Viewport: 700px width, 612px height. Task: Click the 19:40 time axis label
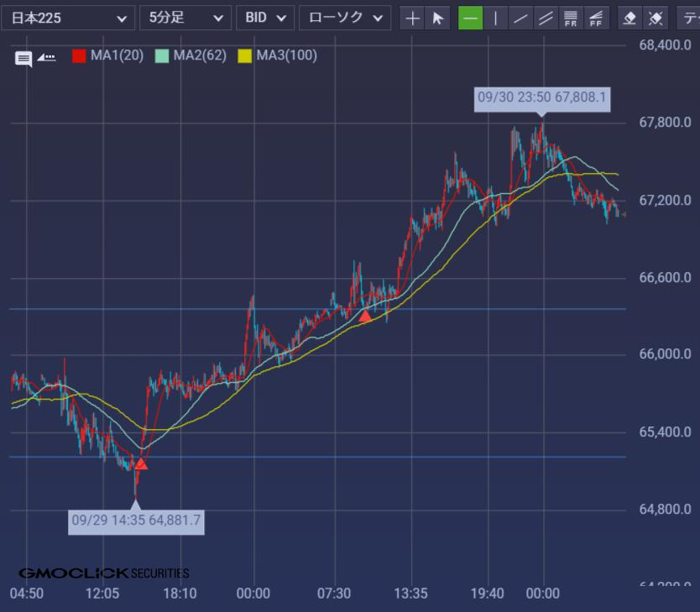488,594
